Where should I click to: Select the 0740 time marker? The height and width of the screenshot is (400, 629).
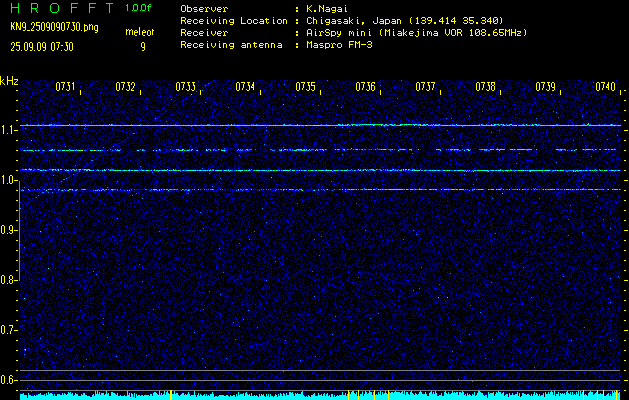pyautogui.click(x=605, y=87)
